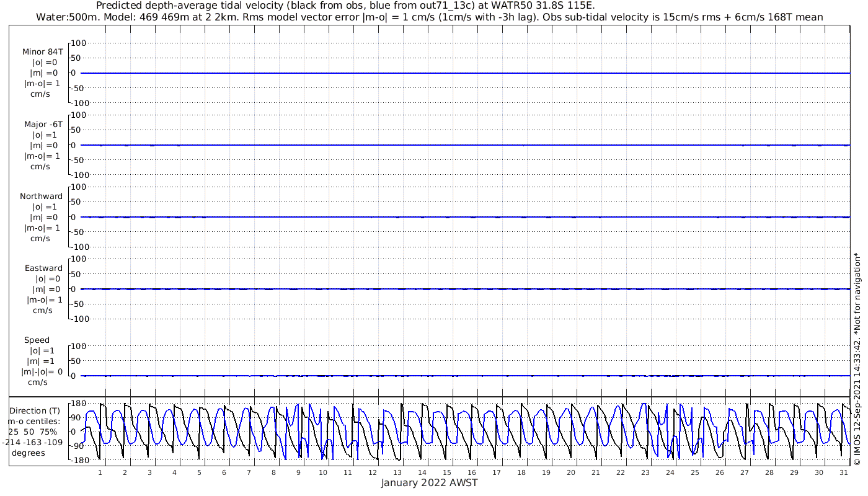The width and height of the screenshot is (868, 496).
Task: Click "cm/s" unit under Minor 84T
Action: tap(40, 94)
